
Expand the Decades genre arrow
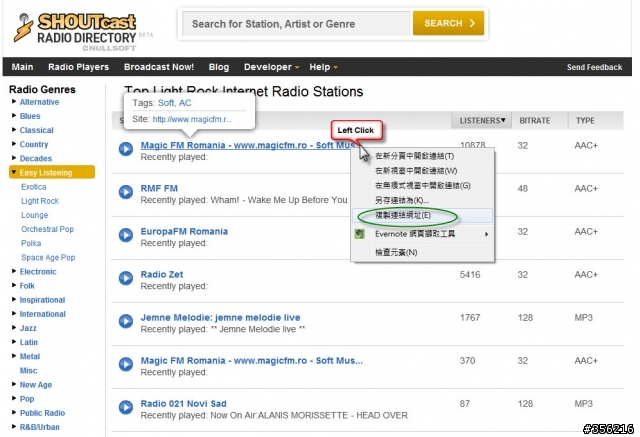[14, 158]
